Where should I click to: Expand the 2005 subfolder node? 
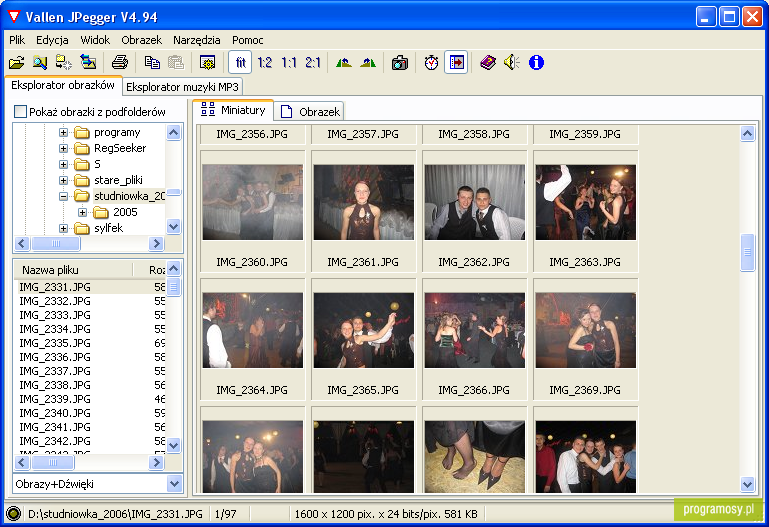(82, 212)
